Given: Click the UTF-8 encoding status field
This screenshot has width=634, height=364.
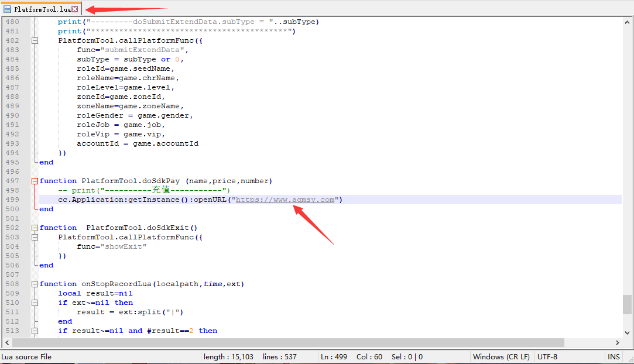Looking at the screenshot, I should tap(547, 357).
